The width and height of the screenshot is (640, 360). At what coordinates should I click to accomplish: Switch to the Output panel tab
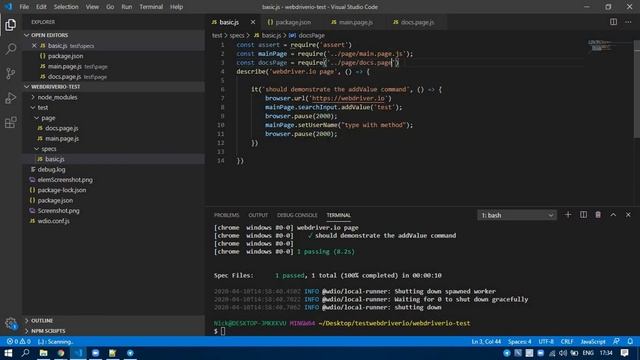(x=258, y=215)
